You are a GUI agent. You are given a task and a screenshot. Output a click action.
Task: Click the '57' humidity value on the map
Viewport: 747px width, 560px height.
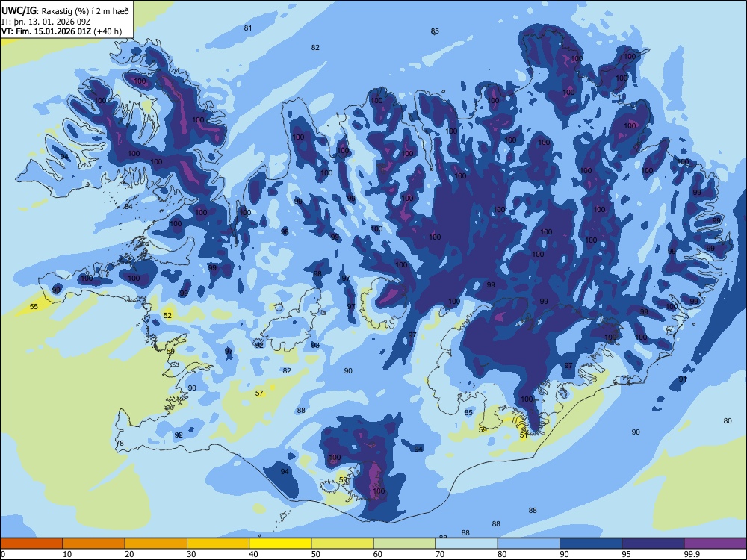pyautogui.click(x=259, y=393)
